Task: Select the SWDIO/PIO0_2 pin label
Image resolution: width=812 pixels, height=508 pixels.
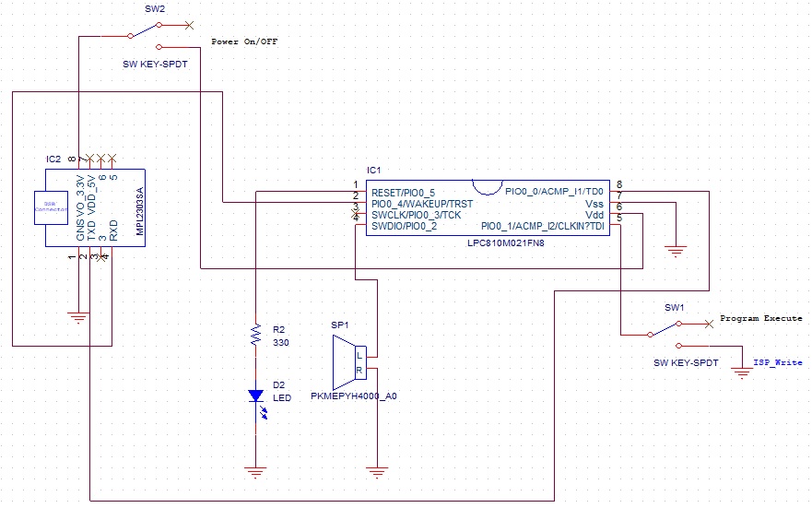Action: (x=404, y=226)
